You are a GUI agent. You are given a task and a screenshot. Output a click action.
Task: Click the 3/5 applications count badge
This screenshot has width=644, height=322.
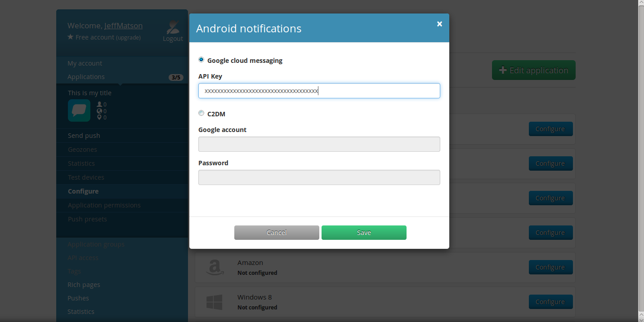(x=175, y=77)
